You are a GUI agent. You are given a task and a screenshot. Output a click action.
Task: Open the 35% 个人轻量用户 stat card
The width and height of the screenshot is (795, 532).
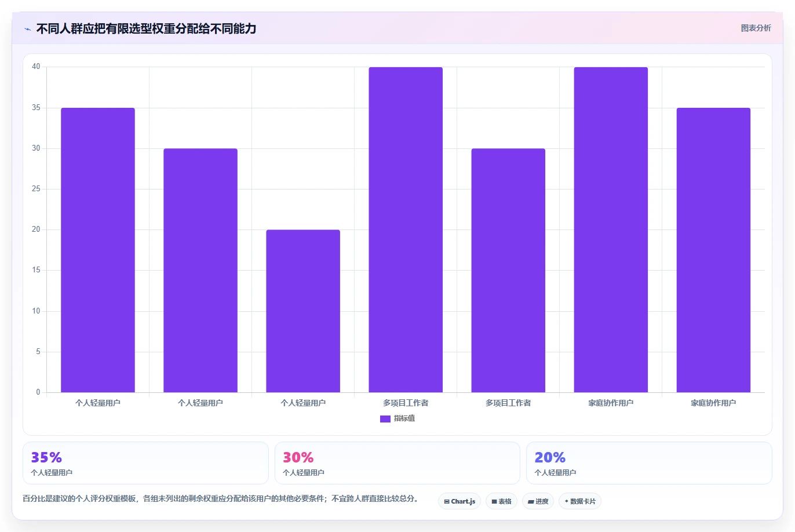[145, 463]
